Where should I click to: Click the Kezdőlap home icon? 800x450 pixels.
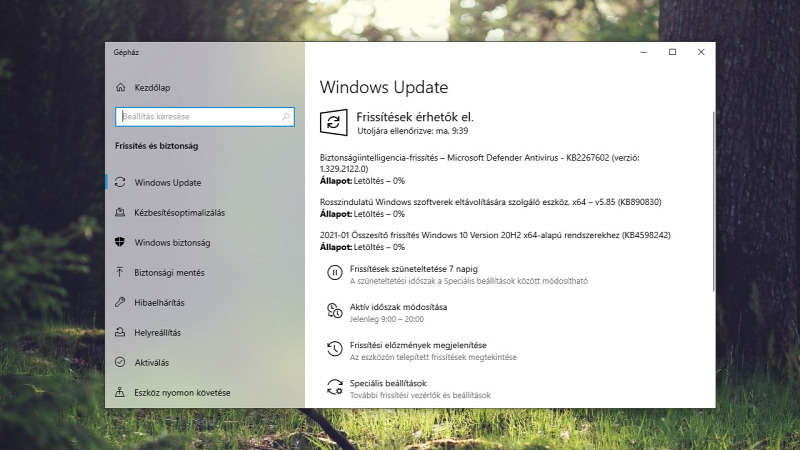coord(120,87)
